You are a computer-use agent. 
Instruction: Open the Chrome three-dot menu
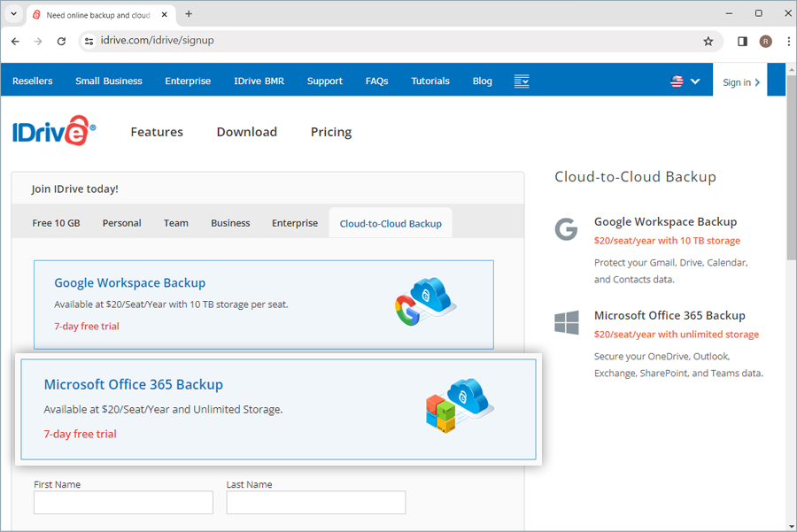788,41
